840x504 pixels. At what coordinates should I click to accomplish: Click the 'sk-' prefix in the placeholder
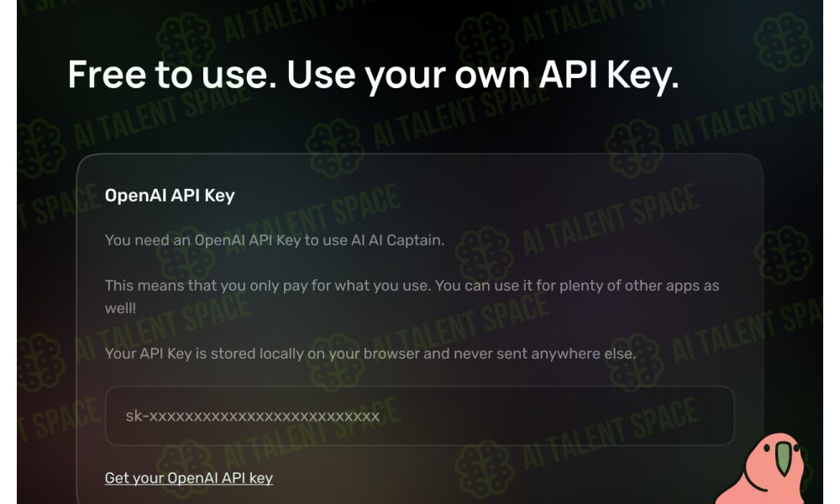point(137,416)
